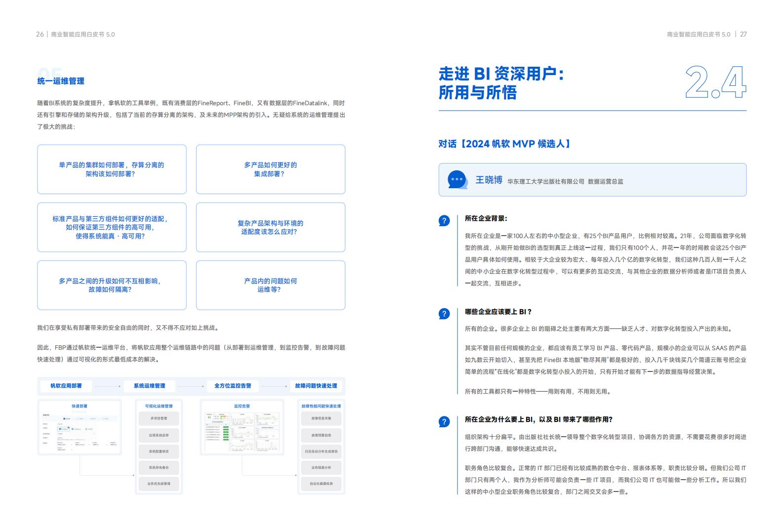This screenshot has width=784, height=532.
Task: Click the paragraph starting 组织架构十分扁平
Action: pyautogui.click(x=606, y=443)
